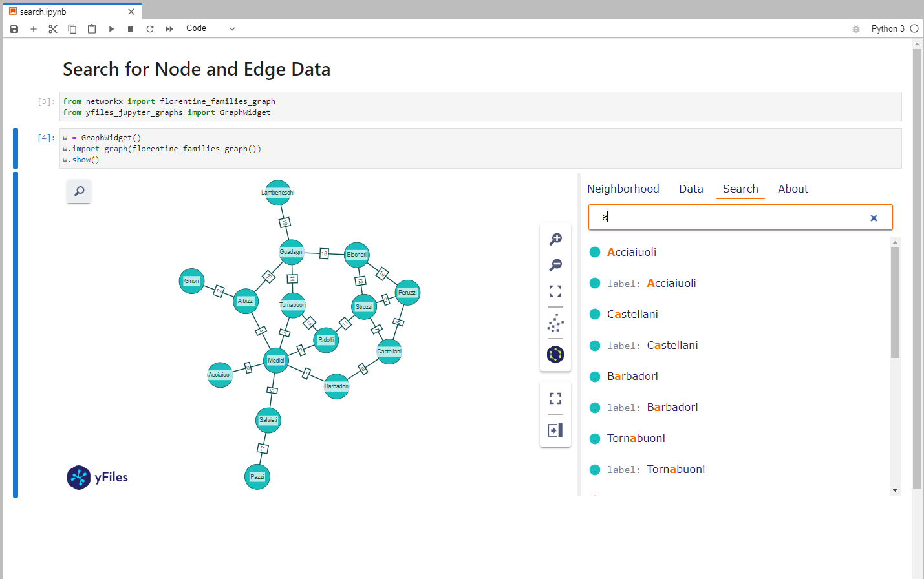Click the Python 3 kernel indicator
Screen dimensions: 924x579
(889, 28)
